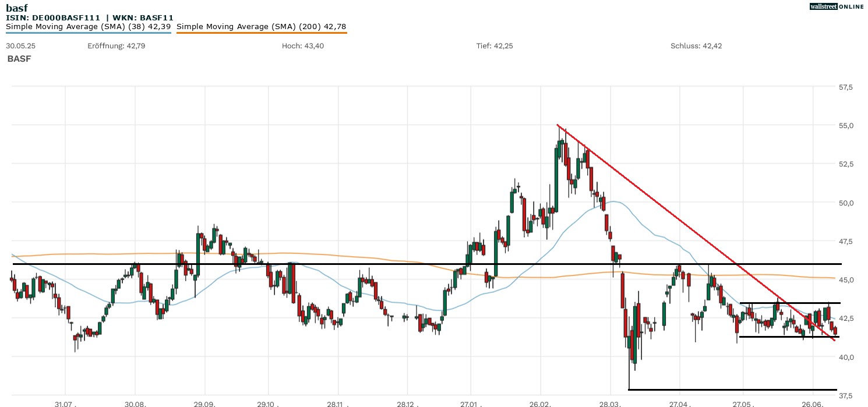Click the red downtrend line's upper end
The height and width of the screenshot is (407, 868).
point(558,126)
